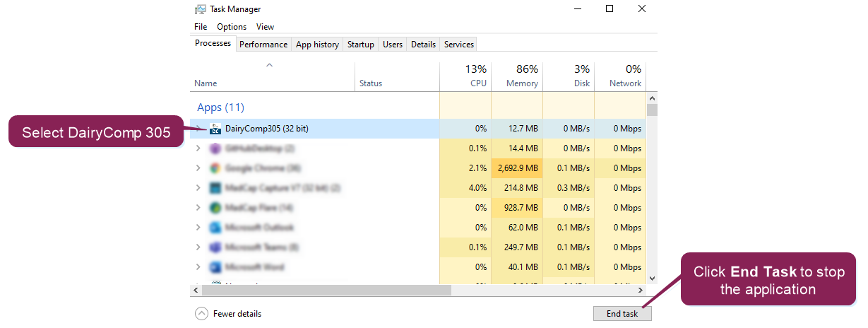Sort by the Disk column header
The width and height of the screenshot is (868, 328).
tap(568, 76)
